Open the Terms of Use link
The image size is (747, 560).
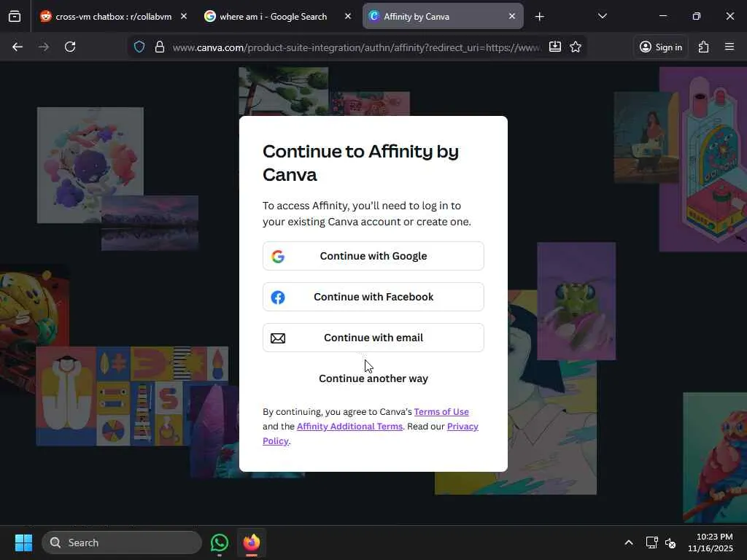click(441, 412)
